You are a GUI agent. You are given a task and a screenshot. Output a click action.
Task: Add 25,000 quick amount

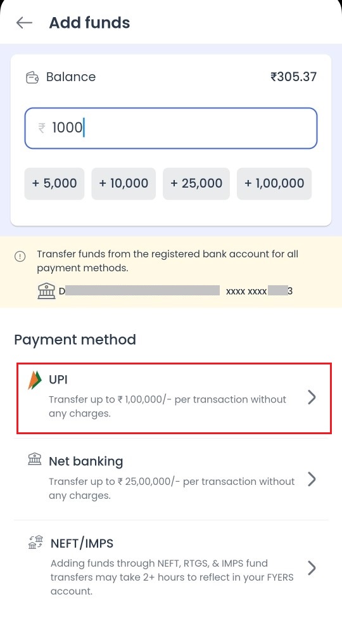coord(196,184)
